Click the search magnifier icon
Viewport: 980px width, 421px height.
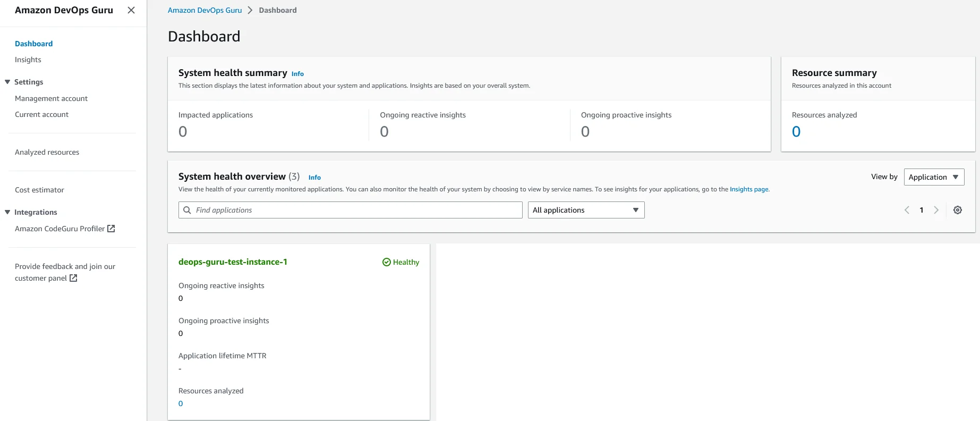click(x=187, y=210)
